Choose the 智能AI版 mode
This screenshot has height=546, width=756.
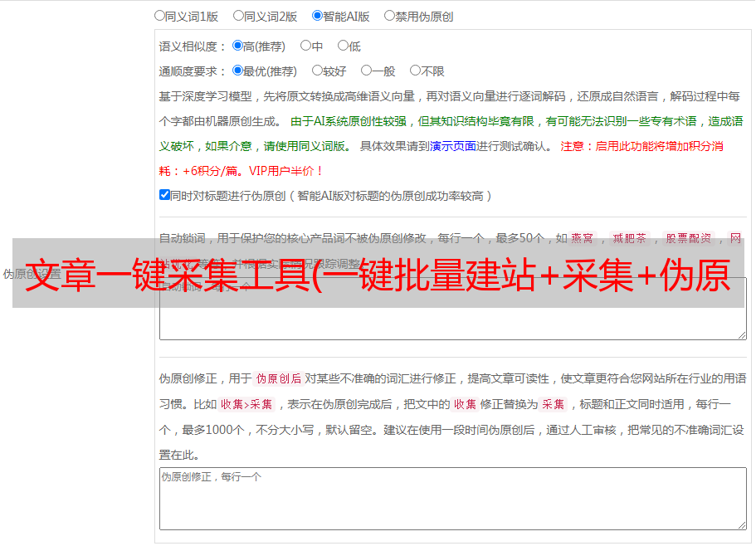click(317, 15)
